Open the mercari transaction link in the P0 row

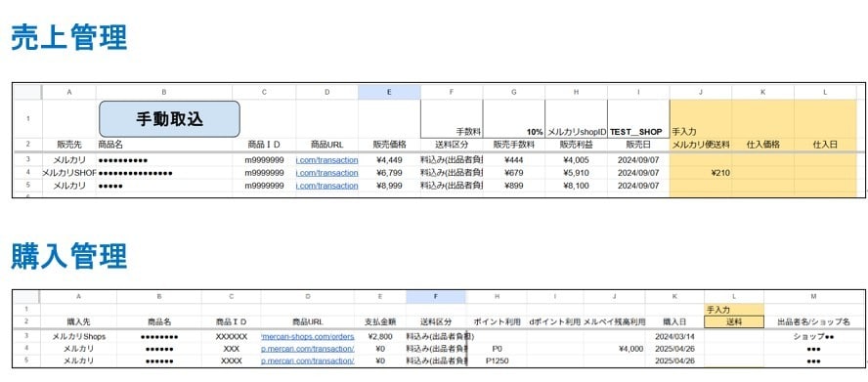[x=307, y=349]
